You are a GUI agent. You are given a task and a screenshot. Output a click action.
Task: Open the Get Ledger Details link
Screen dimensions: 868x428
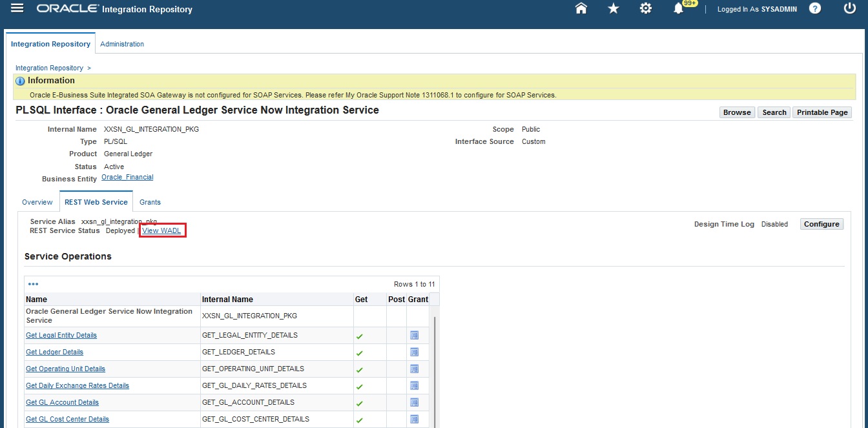point(54,352)
